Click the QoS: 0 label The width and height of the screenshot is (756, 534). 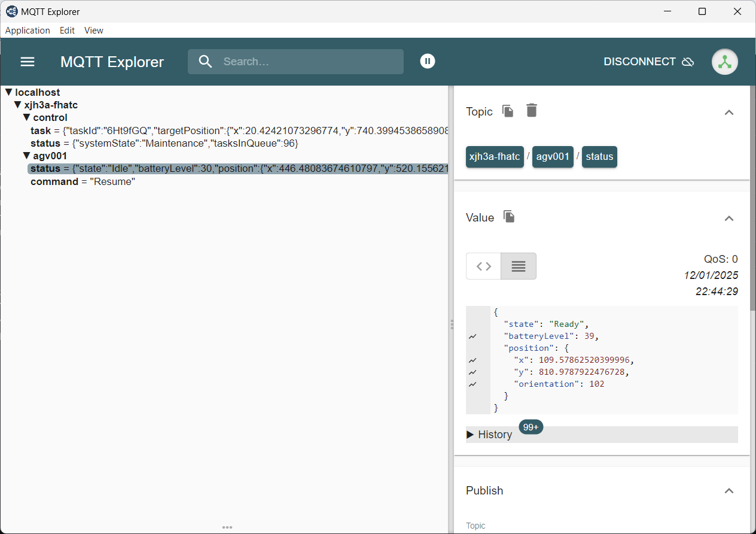pos(721,259)
